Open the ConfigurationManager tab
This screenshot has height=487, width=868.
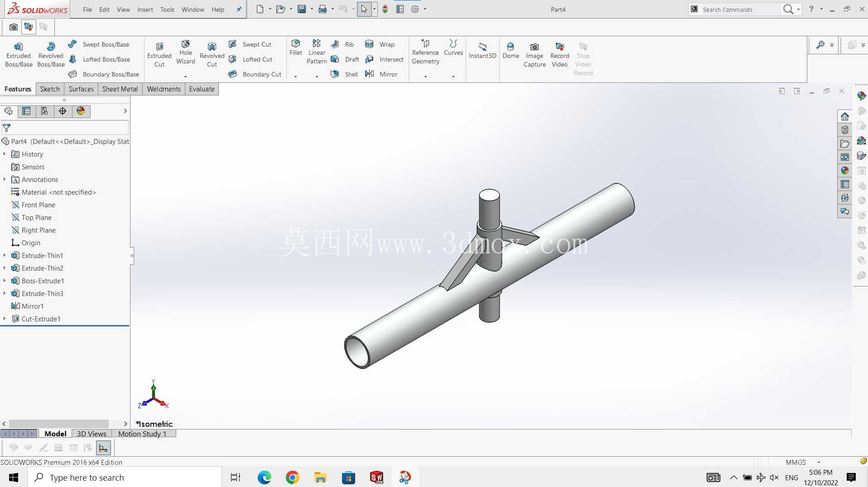pos(44,111)
